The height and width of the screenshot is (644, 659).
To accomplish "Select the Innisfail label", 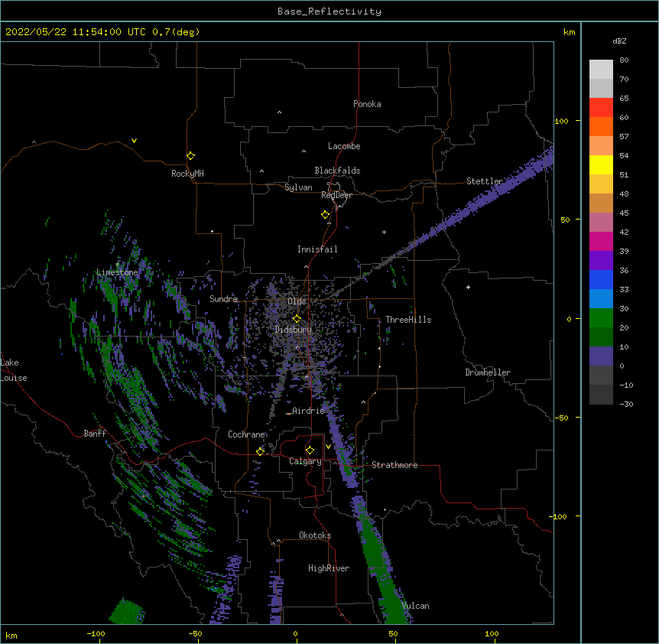I will point(317,249).
